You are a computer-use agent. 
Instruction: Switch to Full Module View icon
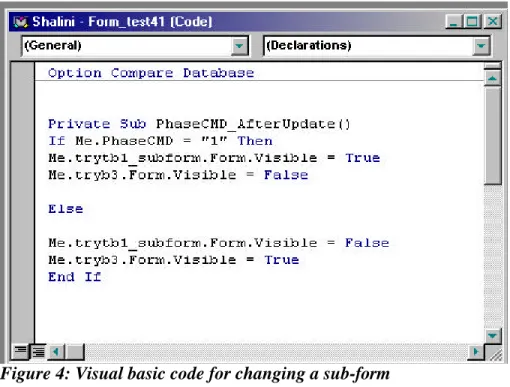[38, 351]
